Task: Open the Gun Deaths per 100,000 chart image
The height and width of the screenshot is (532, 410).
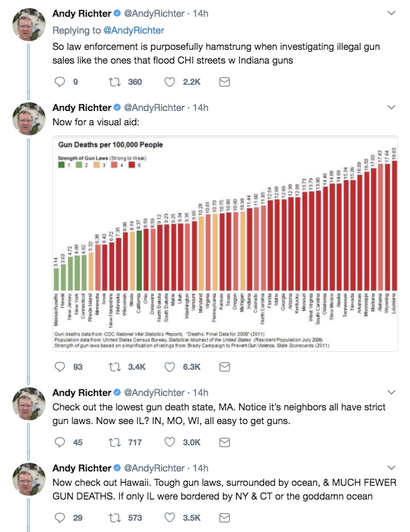Action: pyautogui.click(x=225, y=243)
